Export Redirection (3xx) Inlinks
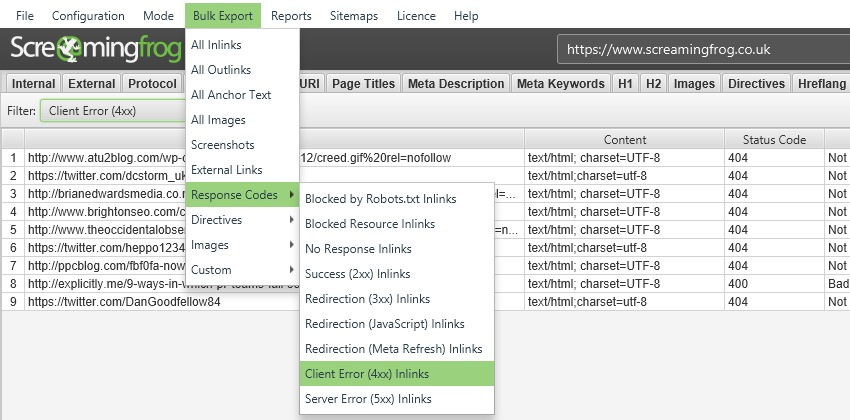This screenshot has width=850, height=420. (397, 299)
